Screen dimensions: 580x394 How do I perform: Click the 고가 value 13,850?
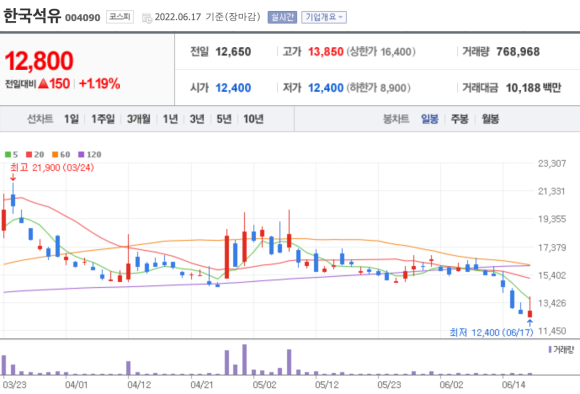click(326, 51)
